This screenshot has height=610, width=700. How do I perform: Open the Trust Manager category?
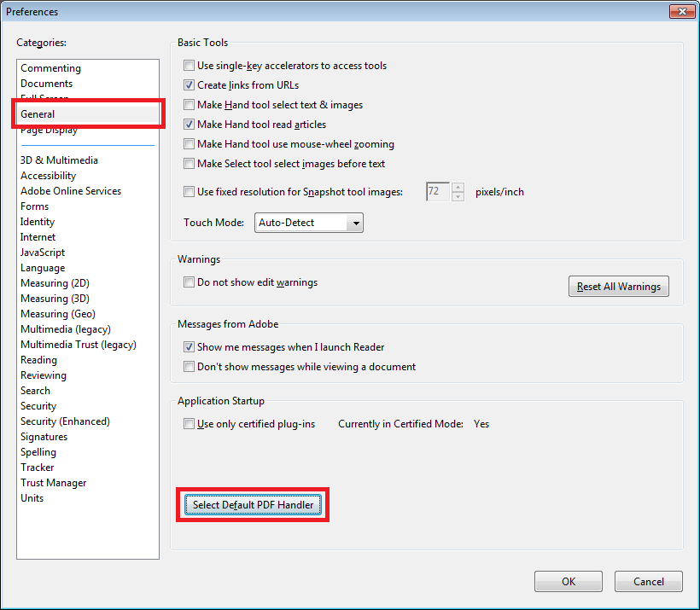coord(53,482)
